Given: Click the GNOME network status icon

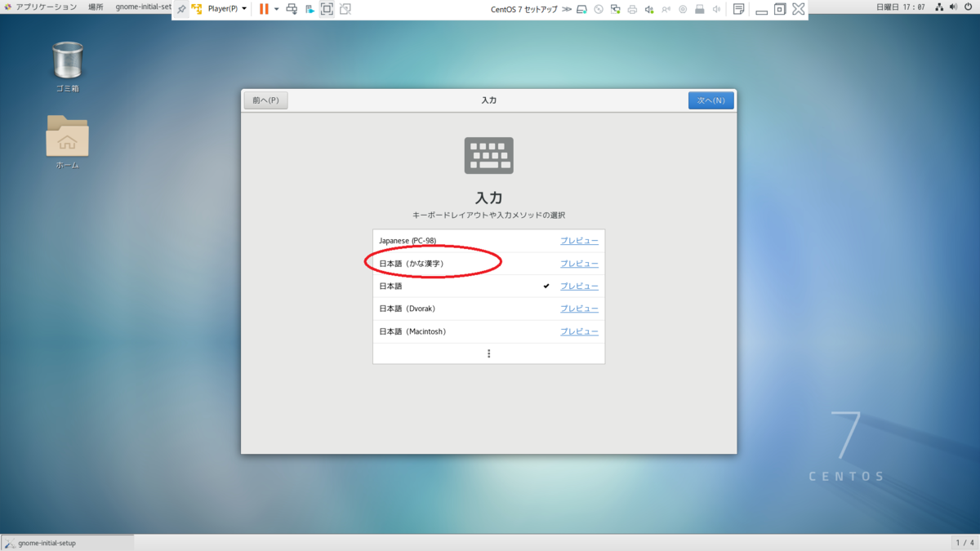Looking at the screenshot, I should [940, 7].
